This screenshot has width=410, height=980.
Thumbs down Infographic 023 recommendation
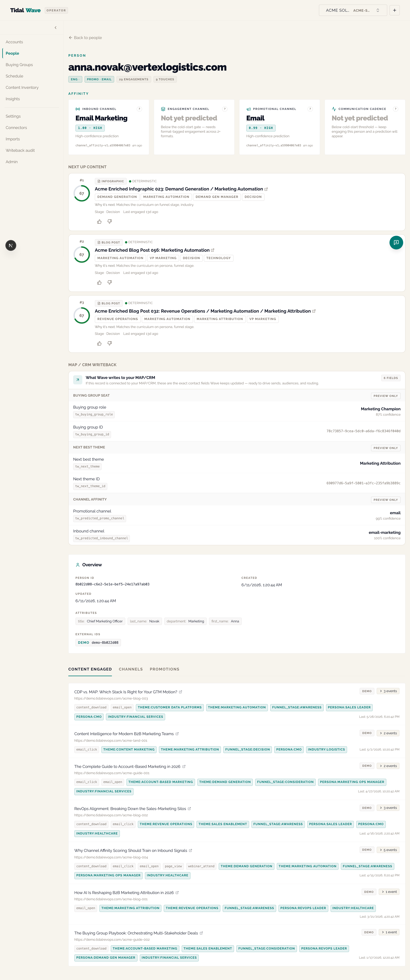tap(109, 221)
